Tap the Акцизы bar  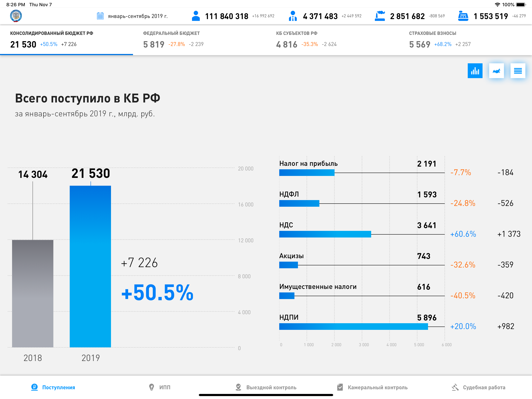[x=289, y=265]
